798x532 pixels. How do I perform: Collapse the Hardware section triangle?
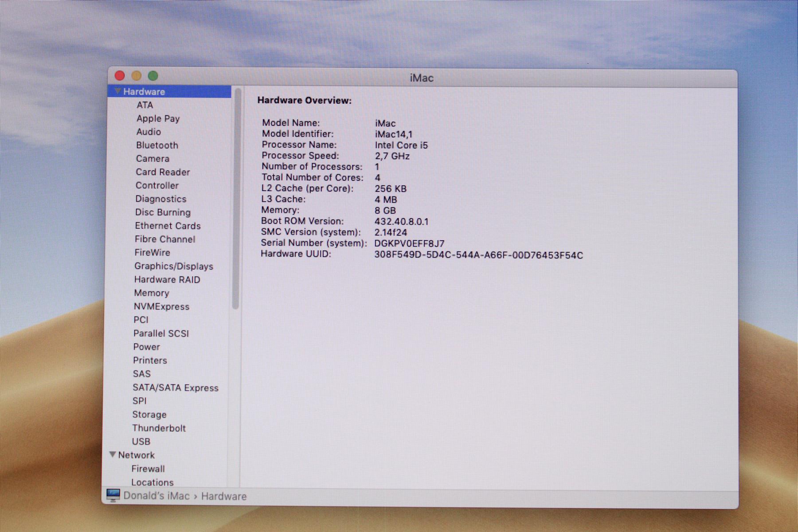pos(117,91)
